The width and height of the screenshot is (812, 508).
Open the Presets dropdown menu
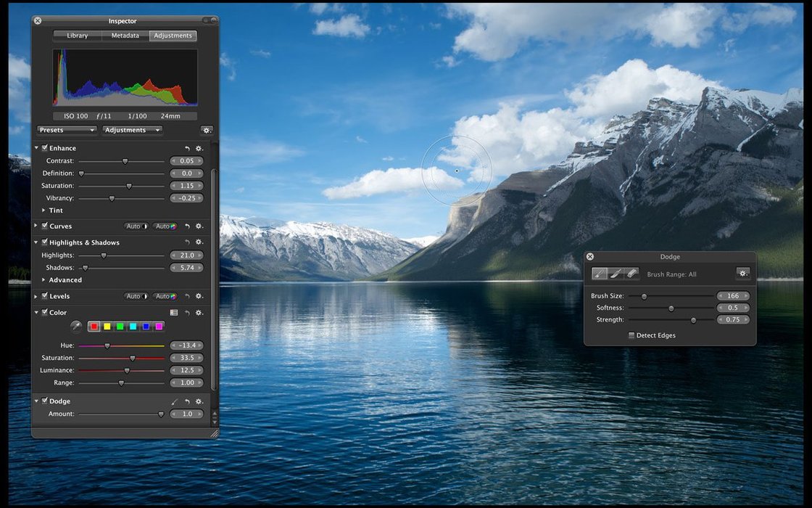point(67,131)
